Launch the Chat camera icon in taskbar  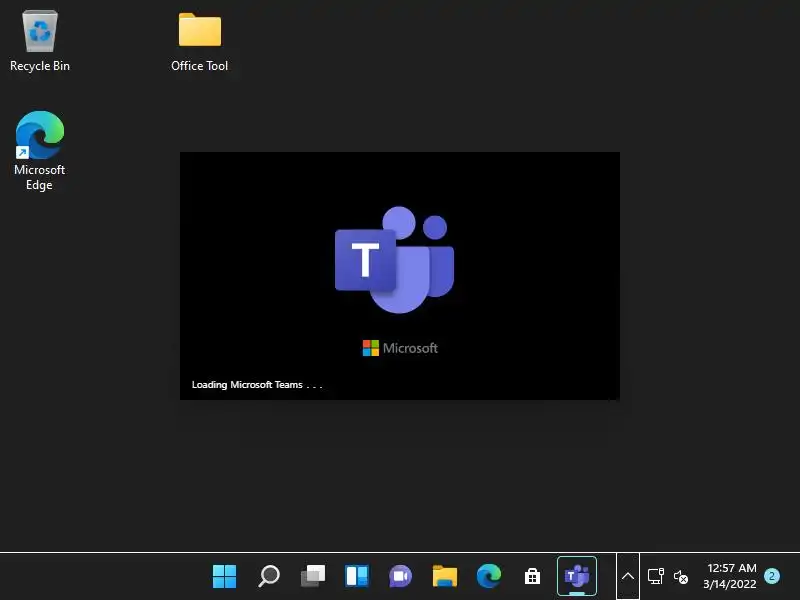click(x=401, y=577)
